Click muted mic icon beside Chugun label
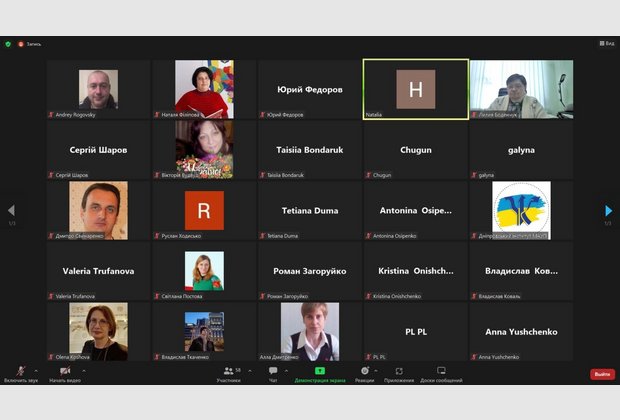Viewport: 620px width, 420px height. tap(369, 175)
